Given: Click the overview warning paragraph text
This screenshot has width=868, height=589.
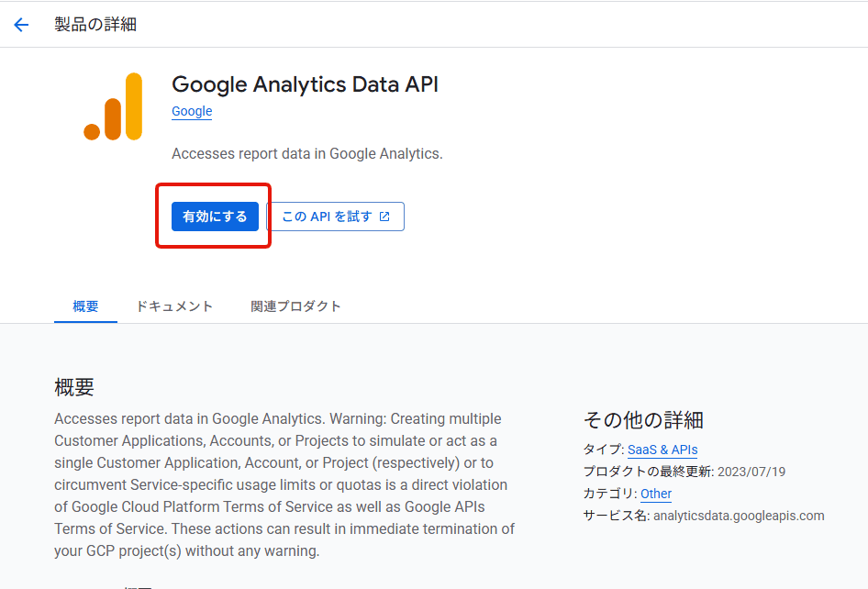Looking at the screenshot, I should pyautogui.click(x=284, y=484).
